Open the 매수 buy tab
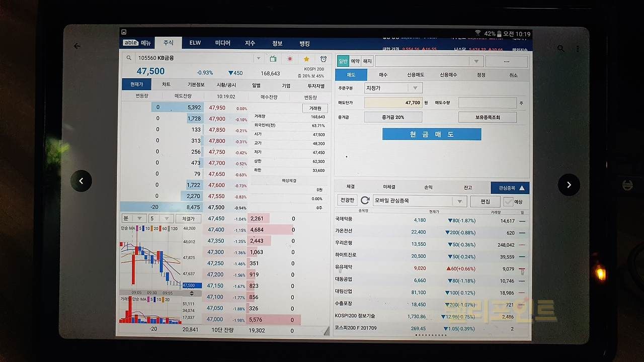The height and width of the screenshot is (362, 644). coord(383,75)
